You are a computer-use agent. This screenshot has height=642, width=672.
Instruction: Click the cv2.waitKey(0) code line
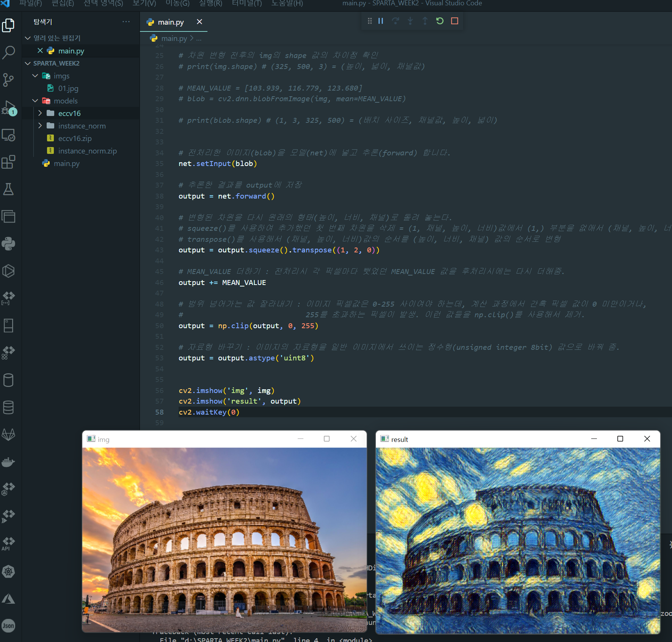[x=209, y=412]
